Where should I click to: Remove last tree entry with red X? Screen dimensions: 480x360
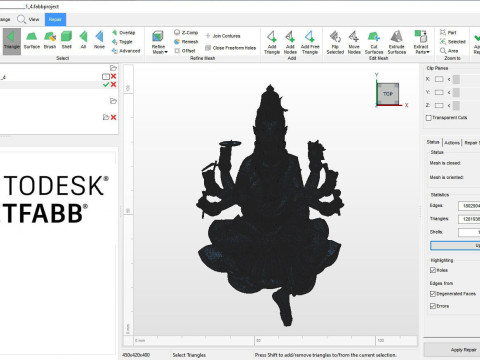pyautogui.click(x=113, y=117)
